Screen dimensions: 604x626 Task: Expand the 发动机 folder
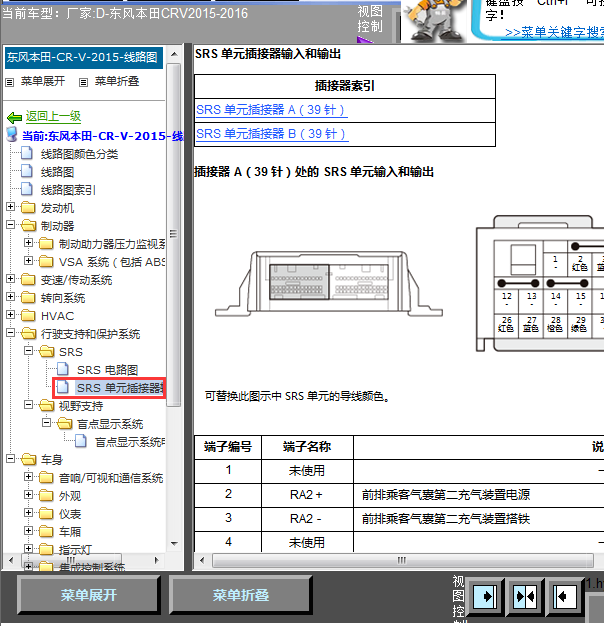tap(11, 207)
